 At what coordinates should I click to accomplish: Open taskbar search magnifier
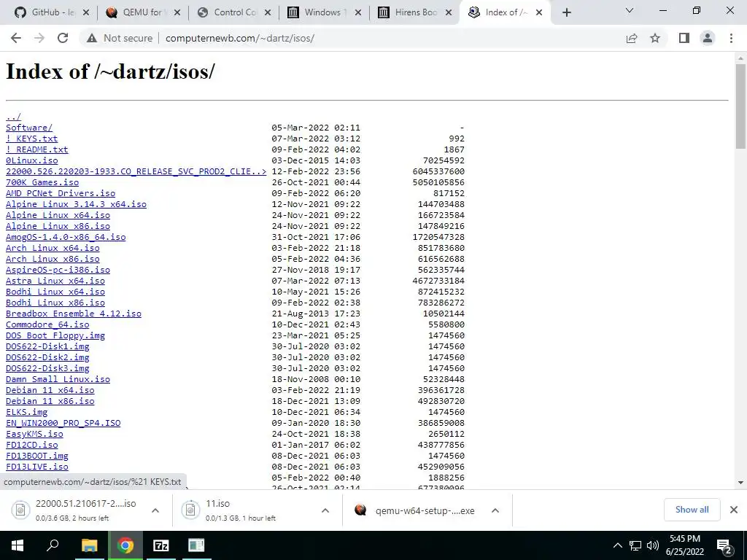tap(53, 545)
